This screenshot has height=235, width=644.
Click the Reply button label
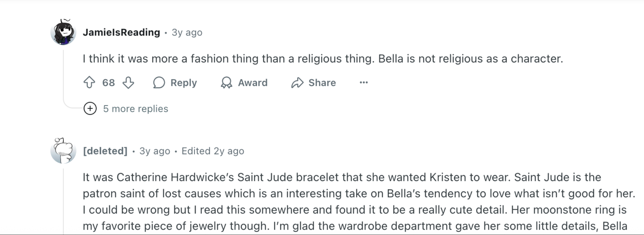pyautogui.click(x=183, y=83)
